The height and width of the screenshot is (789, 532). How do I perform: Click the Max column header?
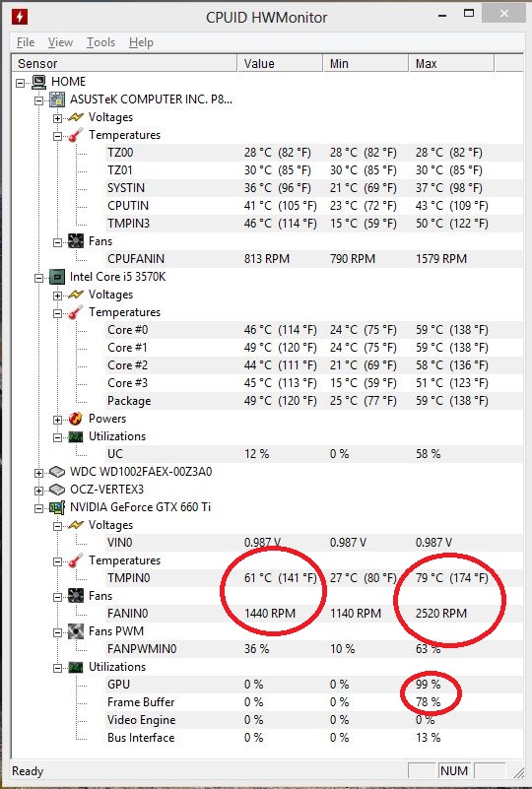coord(451,64)
